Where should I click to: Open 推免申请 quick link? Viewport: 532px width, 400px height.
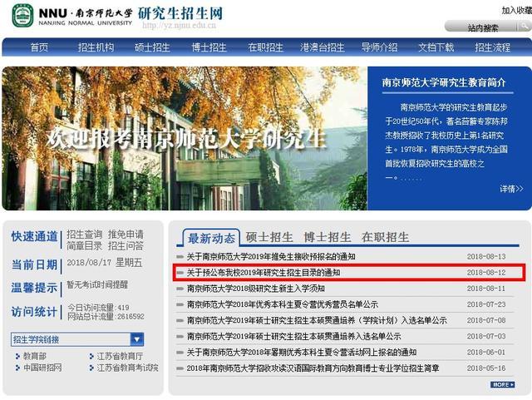click(x=126, y=235)
